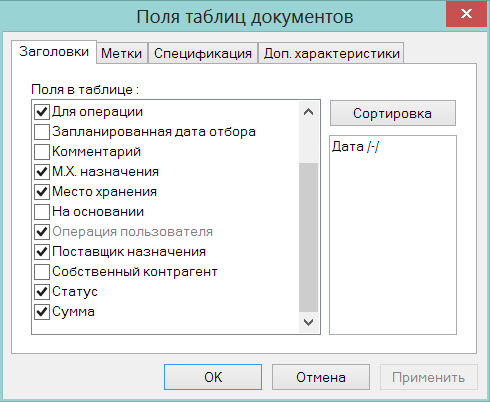Check Собственный контрагент checkbox
The image size is (490, 402).
click(42, 272)
